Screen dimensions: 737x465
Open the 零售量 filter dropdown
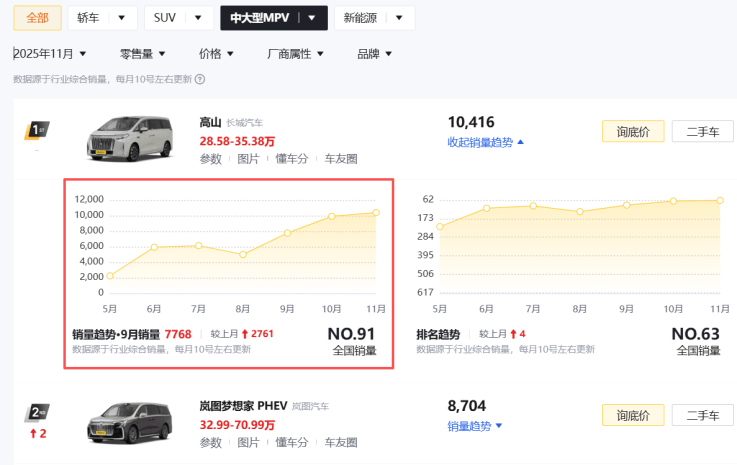[x=142, y=54]
